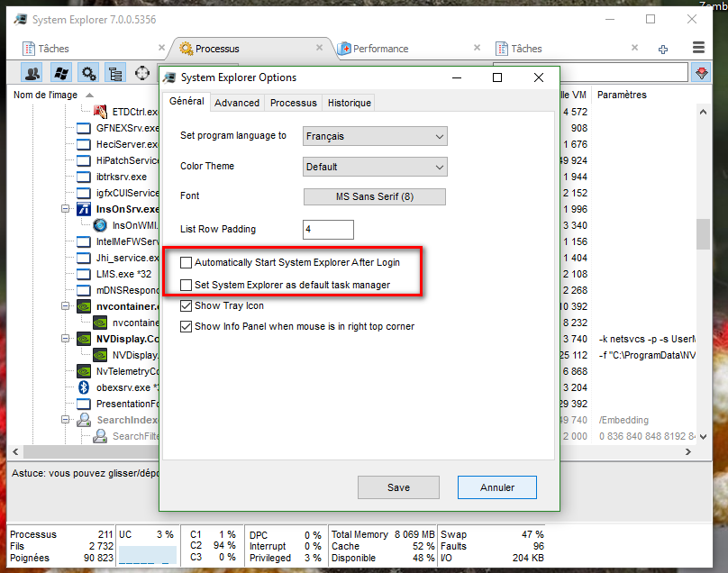
Task: Enable Automatically Start System Explorer After Login
Action: (187, 263)
